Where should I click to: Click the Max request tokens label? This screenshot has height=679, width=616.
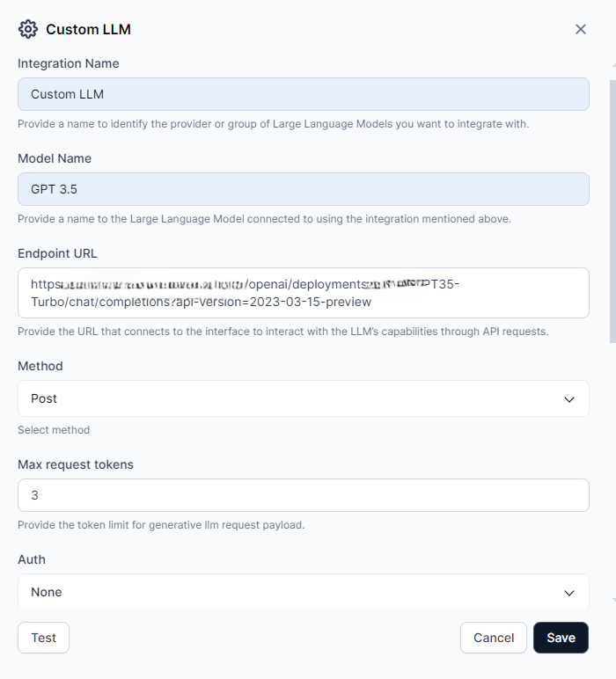click(76, 464)
